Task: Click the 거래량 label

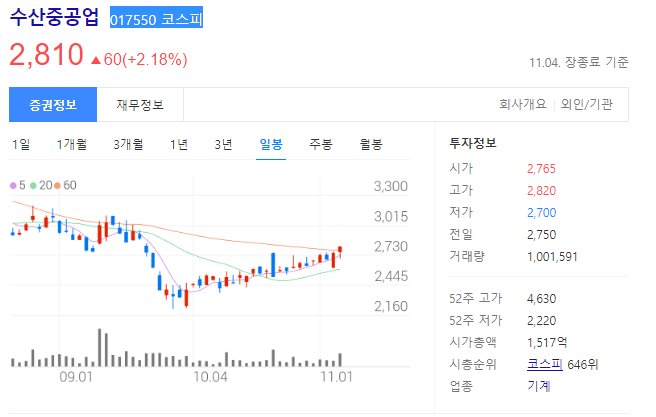Action: click(x=466, y=256)
